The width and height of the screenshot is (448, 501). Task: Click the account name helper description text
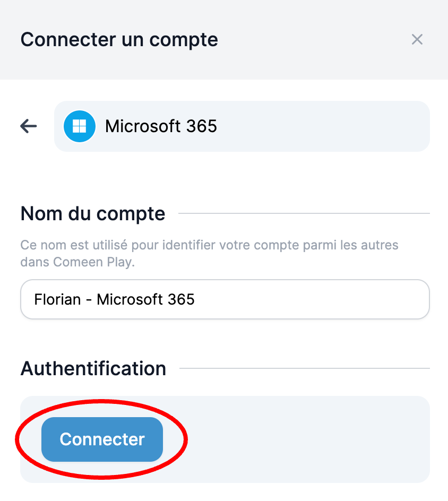click(x=209, y=254)
